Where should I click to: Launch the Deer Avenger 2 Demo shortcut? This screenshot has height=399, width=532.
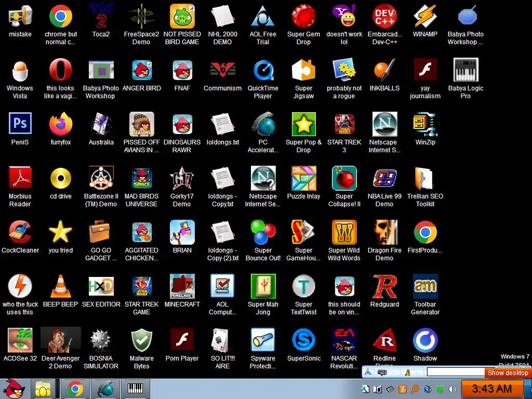61,340
